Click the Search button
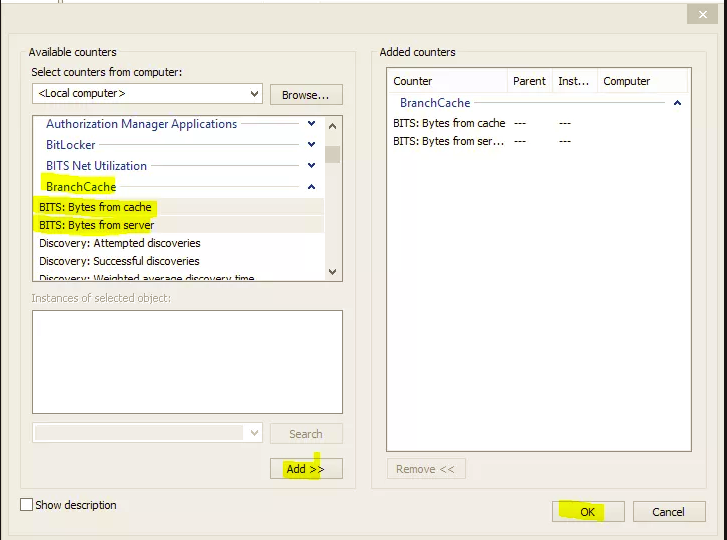The height and width of the screenshot is (540, 727). pyautogui.click(x=306, y=433)
